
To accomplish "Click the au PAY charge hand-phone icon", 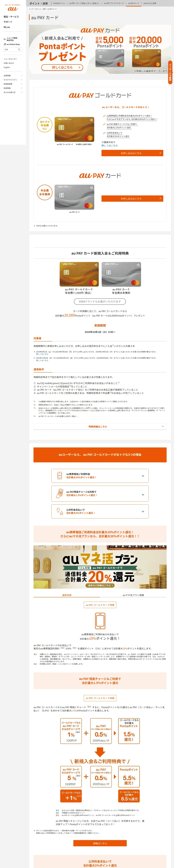I will [59, 493].
